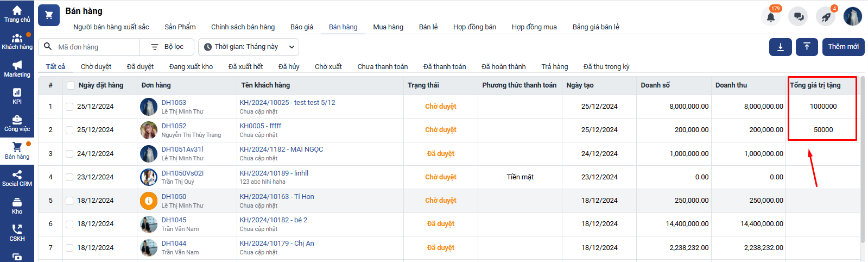Expand the Thời gian: Tháng này dropdown
Image resolution: width=868 pixels, height=262 pixels.
[249, 47]
